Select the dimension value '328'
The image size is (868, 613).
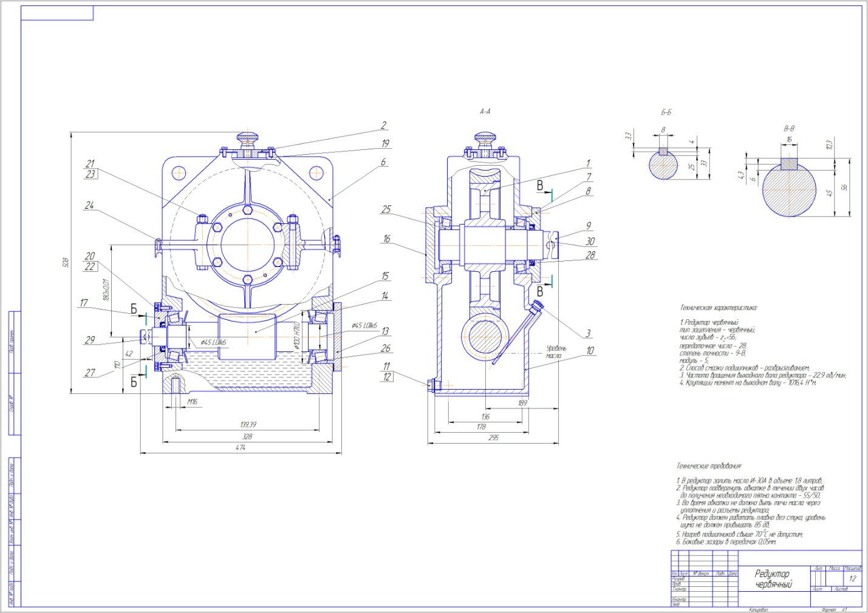247,436
